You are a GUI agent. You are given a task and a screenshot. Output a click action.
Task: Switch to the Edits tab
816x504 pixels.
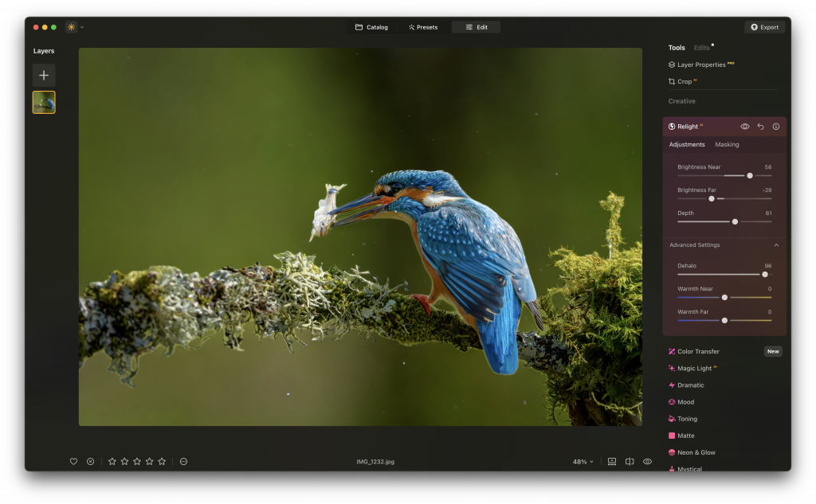701,48
